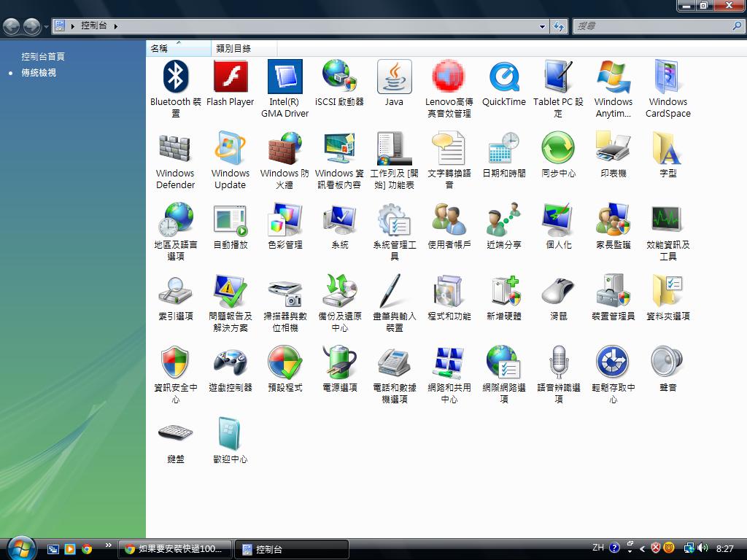Open the Java control panel
This screenshot has width=747, height=560.
[x=395, y=83]
